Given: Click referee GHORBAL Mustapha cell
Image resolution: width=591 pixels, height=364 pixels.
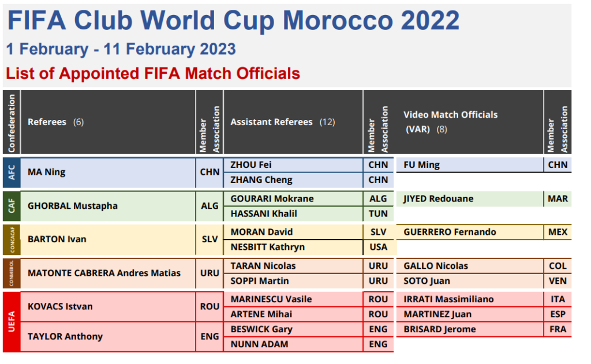Looking at the screenshot, I should coord(73,206).
